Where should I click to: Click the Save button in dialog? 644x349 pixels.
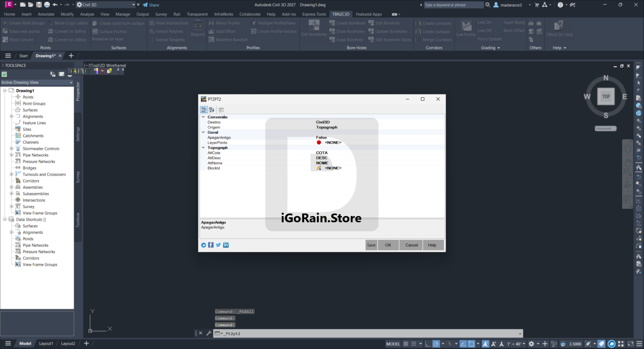tap(371, 245)
